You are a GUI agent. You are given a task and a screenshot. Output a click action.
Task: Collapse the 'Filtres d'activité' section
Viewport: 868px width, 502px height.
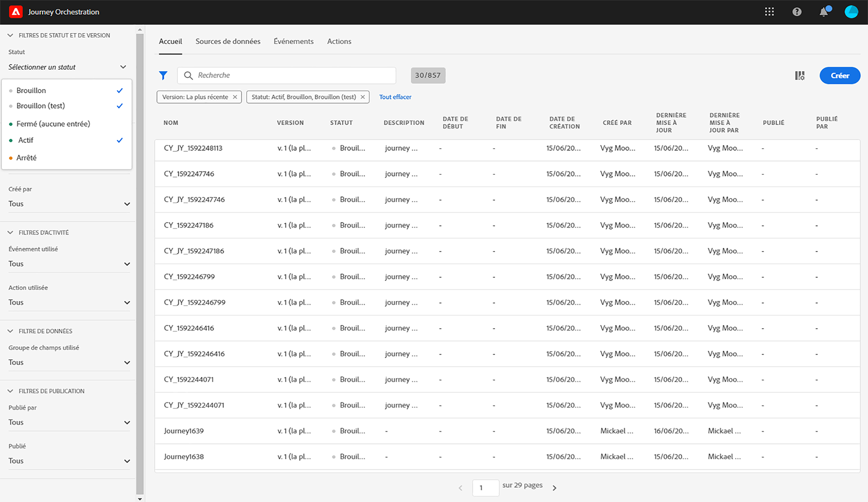10,233
